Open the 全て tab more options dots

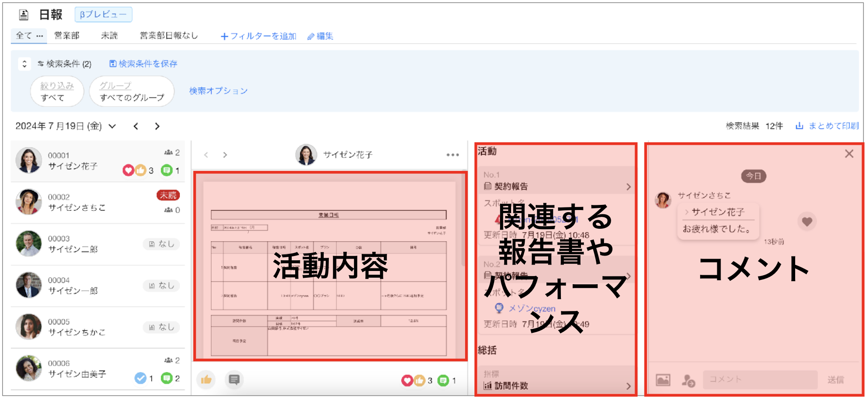(40, 36)
